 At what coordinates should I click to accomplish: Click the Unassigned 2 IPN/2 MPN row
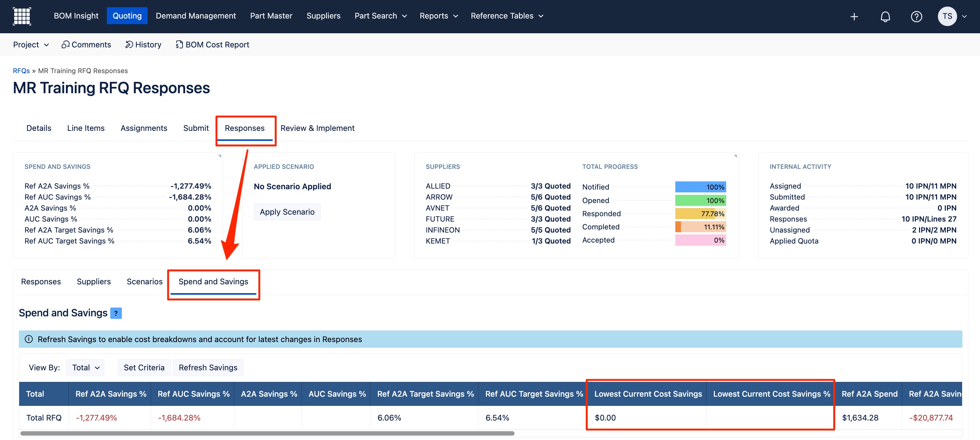point(863,230)
